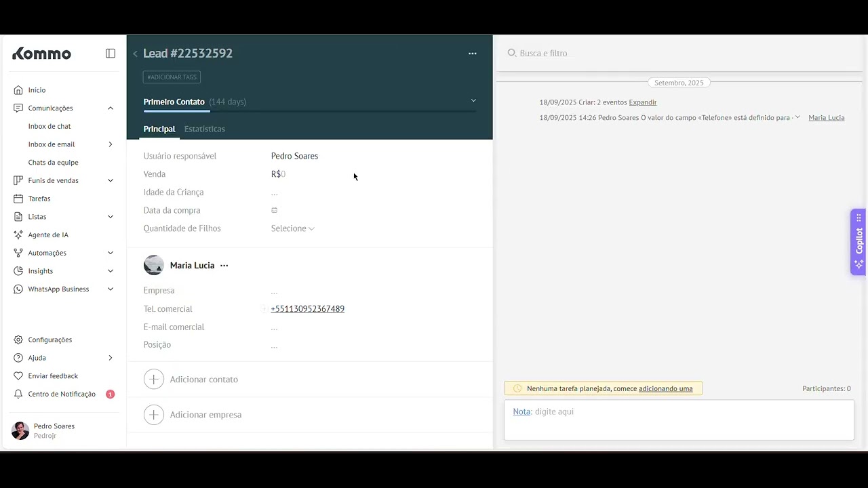Screen dimensions: 868x488
Task: Click the E-mail comercial value field
Action: pyautogui.click(x=274, y=327)
